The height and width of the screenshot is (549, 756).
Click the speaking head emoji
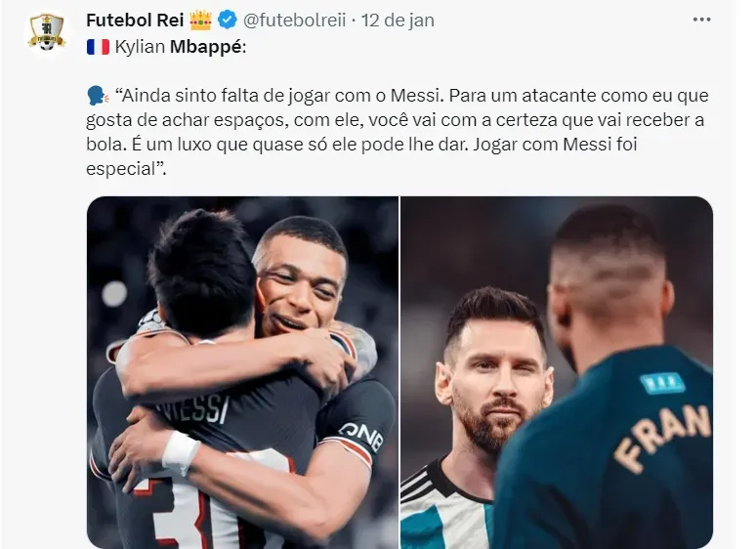[98, 96]
